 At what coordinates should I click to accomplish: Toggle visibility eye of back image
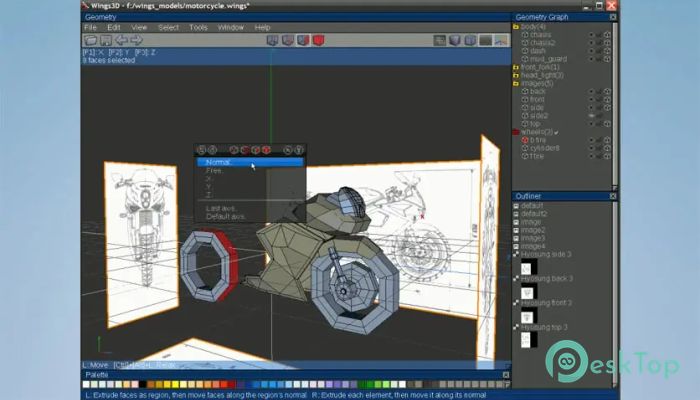tap(592, 92)
